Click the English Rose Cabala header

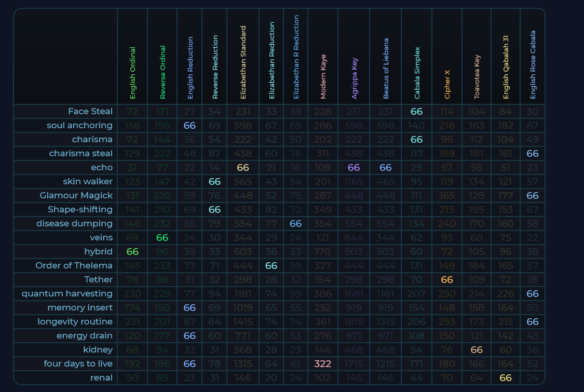coord(533,64)
